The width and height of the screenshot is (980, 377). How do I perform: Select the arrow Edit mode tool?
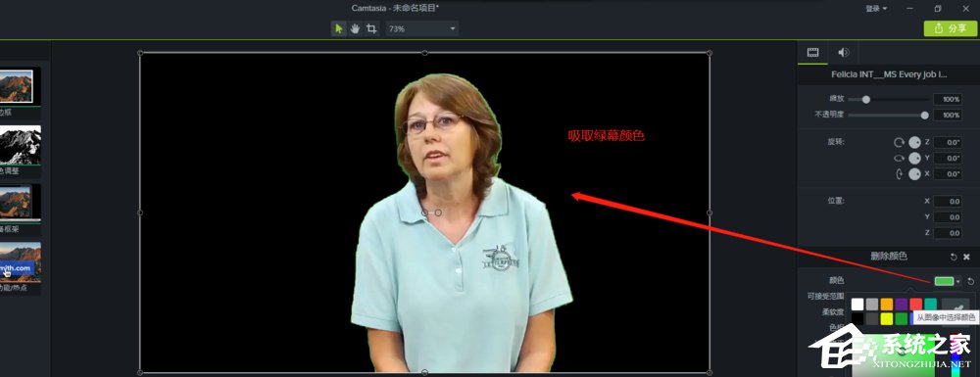(339, 28)
